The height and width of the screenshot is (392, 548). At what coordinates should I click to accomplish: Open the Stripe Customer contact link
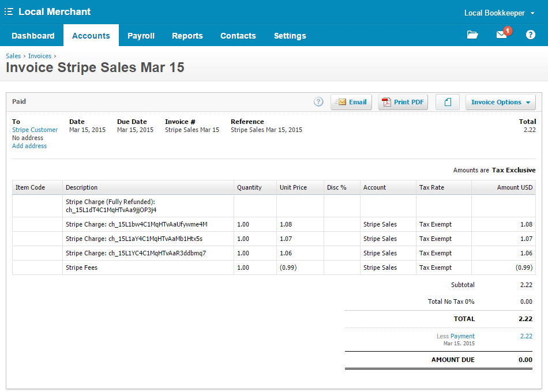35,130
